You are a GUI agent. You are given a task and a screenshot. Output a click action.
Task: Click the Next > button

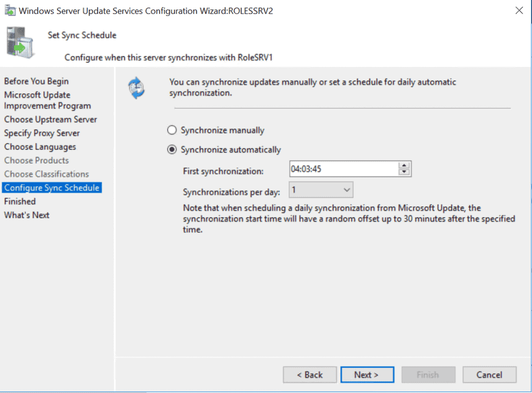(367, 375)
